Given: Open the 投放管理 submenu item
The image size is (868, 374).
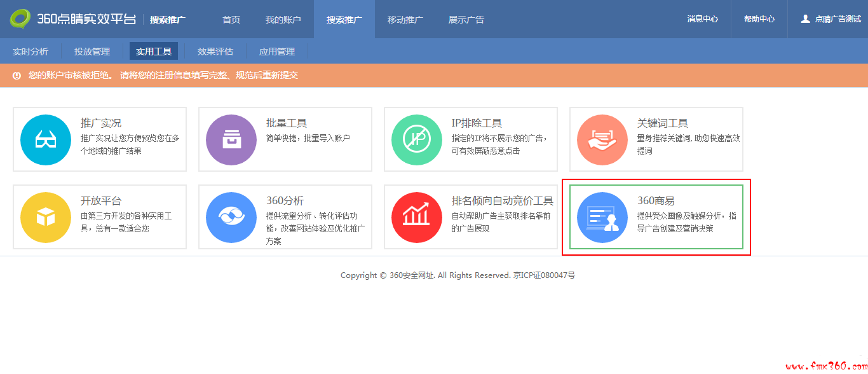Looking at the screenshot, I should point(92,52).
